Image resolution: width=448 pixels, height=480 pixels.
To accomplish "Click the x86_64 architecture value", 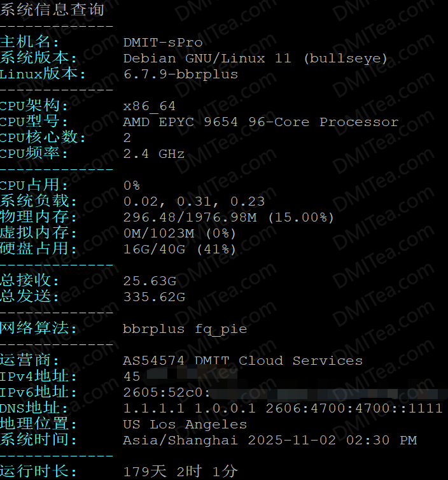I will (x=149, y=106).
